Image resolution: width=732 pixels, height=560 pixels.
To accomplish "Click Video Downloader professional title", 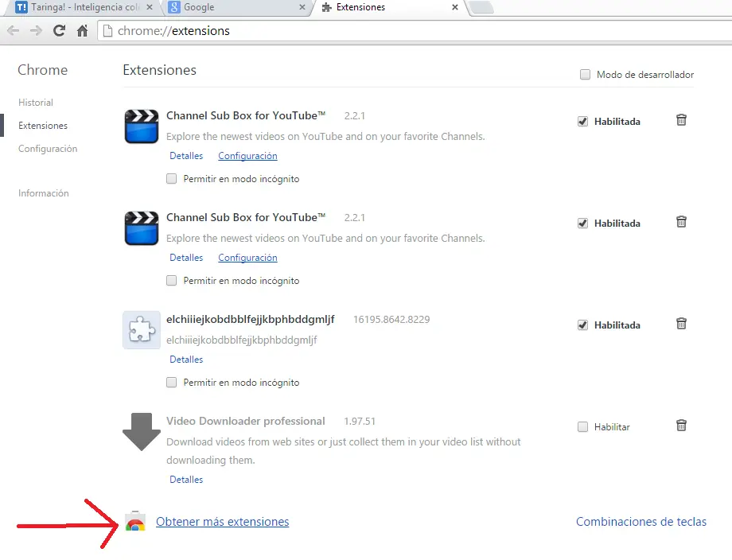I will (246, 421).
